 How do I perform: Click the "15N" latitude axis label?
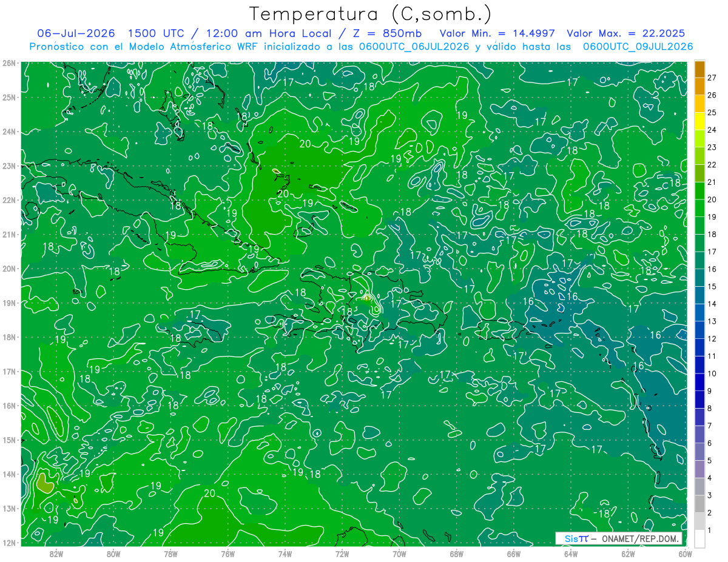pos(9,440)
